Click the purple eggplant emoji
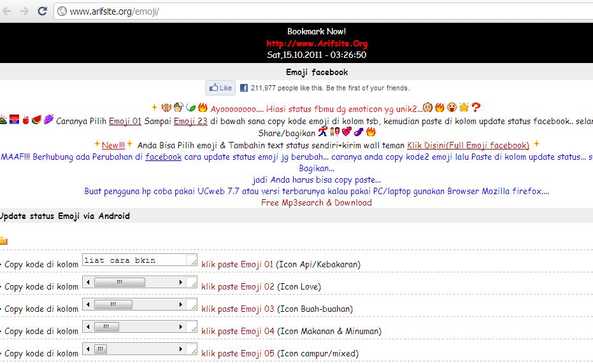 (x=359, y=132)
